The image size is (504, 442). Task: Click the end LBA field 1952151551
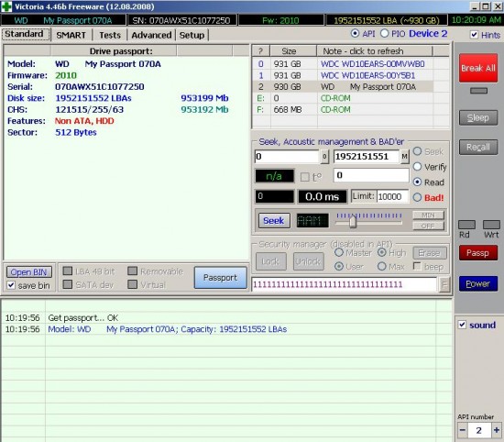click(x=367, y=157)
